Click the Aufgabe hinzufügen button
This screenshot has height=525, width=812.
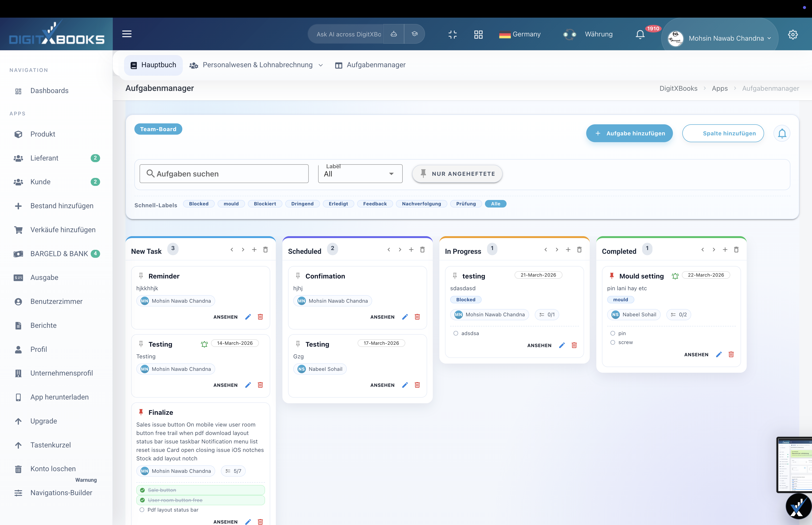tap(629, 133)
